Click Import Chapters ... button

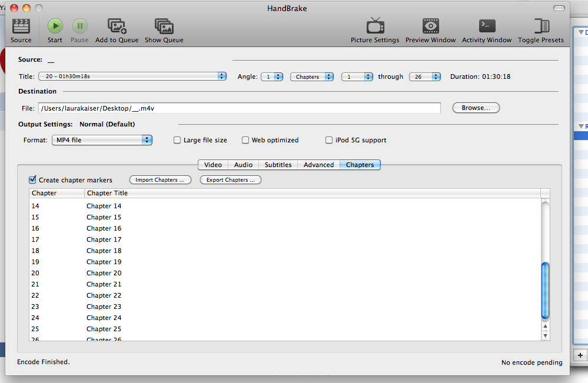click(x=160, y=180)
